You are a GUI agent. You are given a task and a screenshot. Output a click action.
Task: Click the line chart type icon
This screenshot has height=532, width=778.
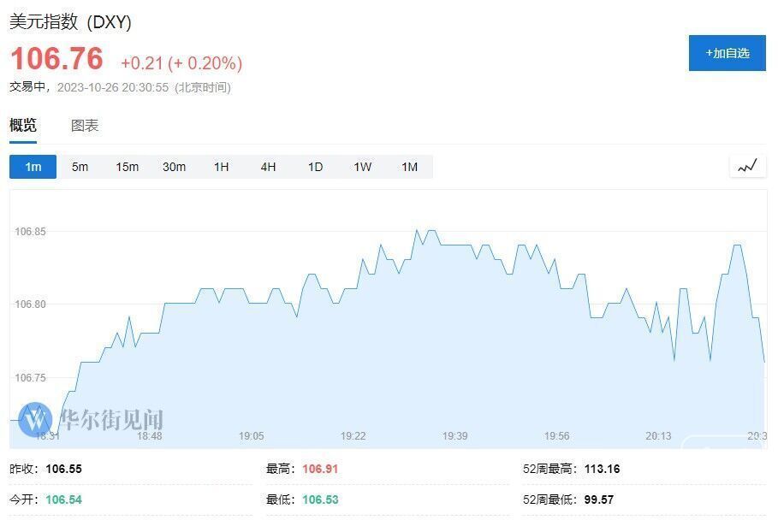pos(747,166)
